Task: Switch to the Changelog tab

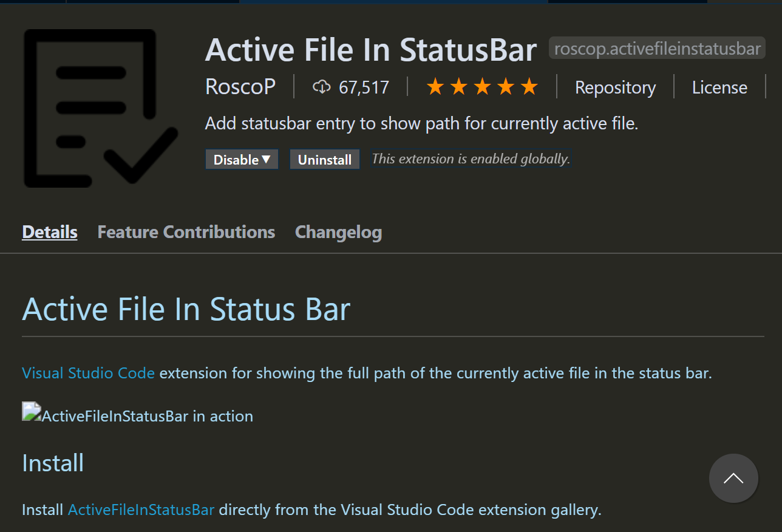Action: pos(338,232)
